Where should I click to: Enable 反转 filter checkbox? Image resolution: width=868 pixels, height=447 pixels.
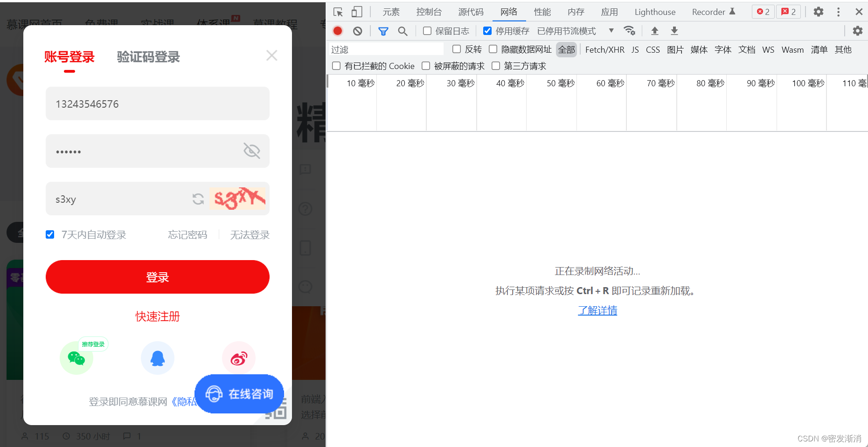tap(457, 49)
